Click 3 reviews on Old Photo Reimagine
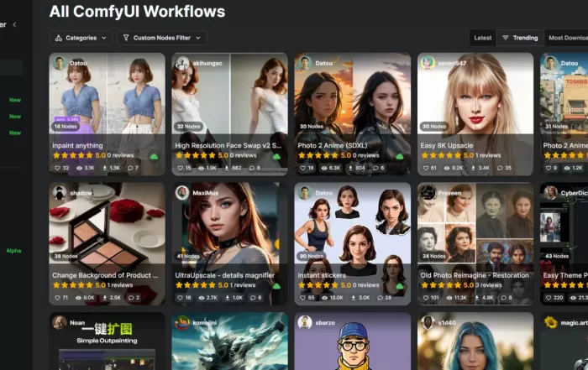Image resolution: width=588 pixels, height=370 pixels. 489,285
